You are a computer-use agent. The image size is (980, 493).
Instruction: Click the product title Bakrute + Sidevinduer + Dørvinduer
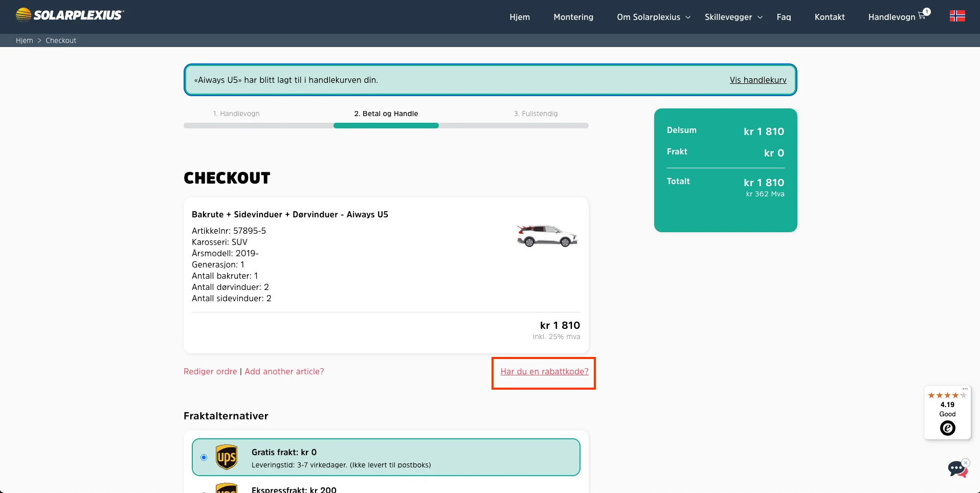pos(290,214)
